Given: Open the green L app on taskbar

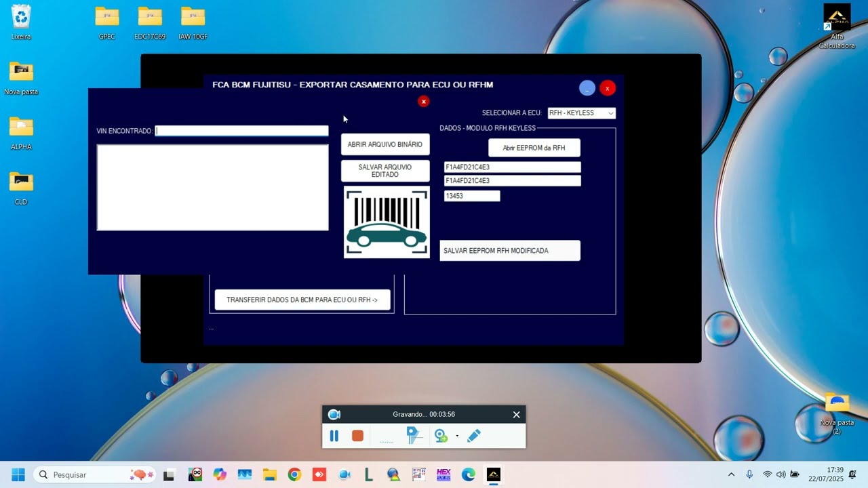Looking at the screenshot, I should [x=369, y=474].
